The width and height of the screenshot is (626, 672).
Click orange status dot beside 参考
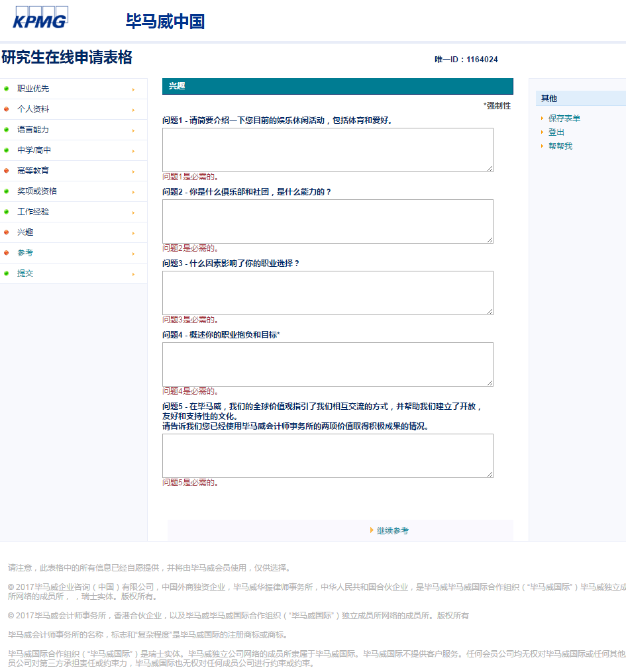(x=7, y=254)
